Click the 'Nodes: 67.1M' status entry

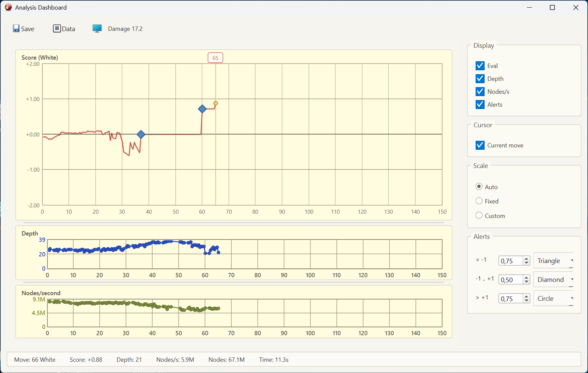pyautogui.click(x=227, y=360)
